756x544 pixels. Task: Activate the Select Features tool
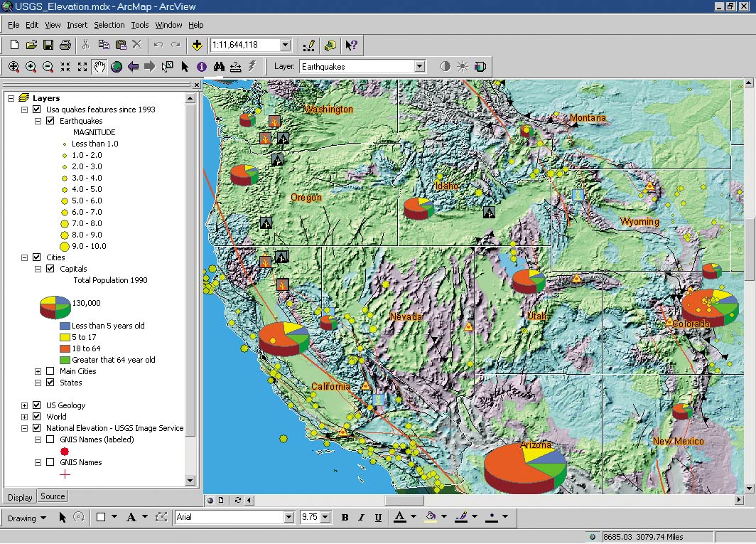(166, 66)
